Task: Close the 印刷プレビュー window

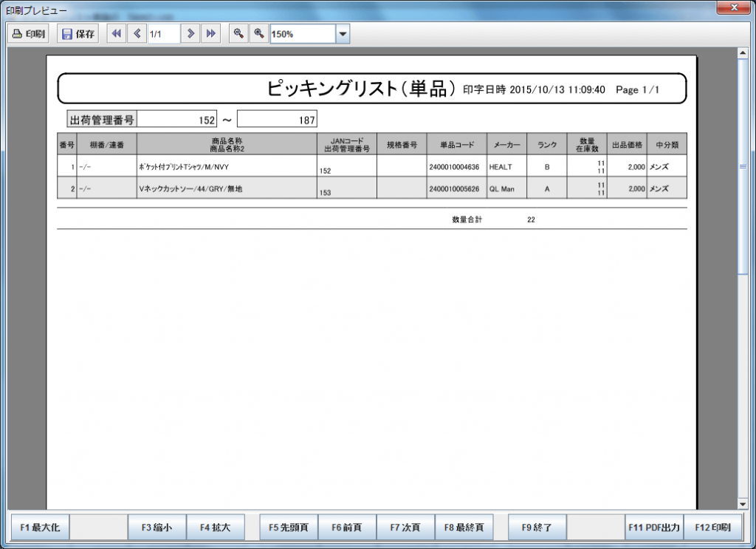Action: pos(732,7)
